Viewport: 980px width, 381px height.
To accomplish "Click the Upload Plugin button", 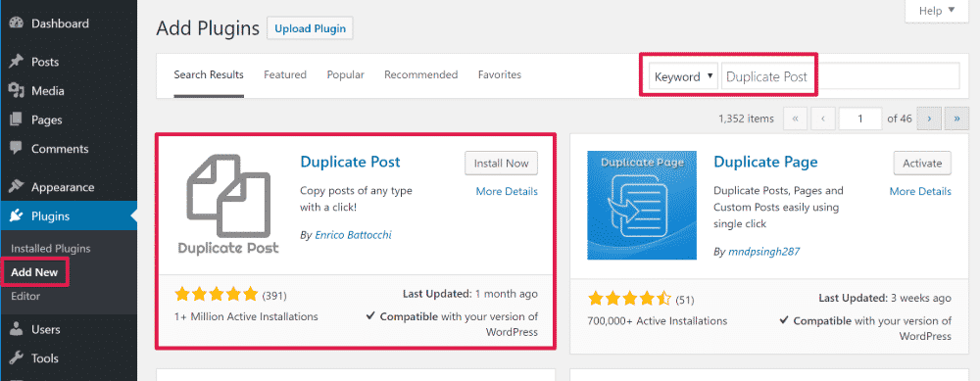I will coord(310,28).
